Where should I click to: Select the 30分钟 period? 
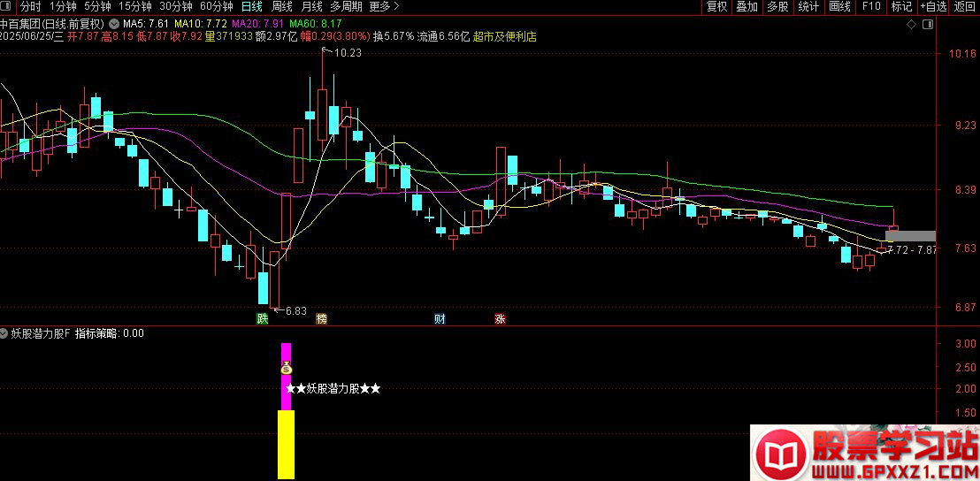pyautogui.click(x=176, y=7)
